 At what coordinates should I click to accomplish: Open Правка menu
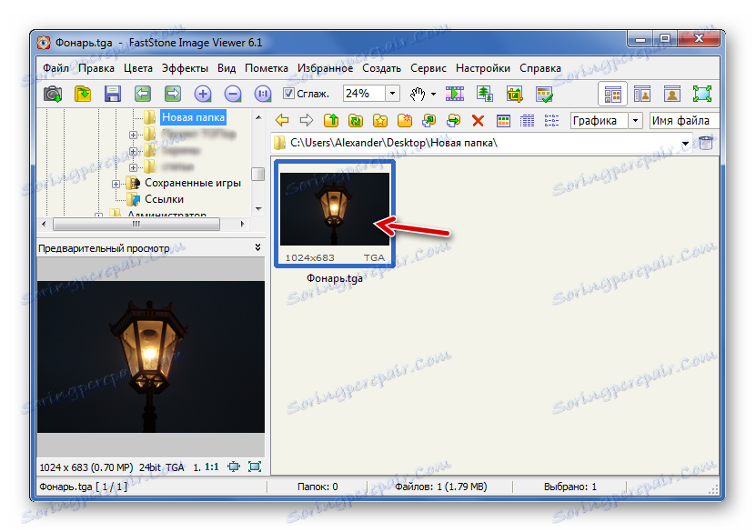point(96,68)
